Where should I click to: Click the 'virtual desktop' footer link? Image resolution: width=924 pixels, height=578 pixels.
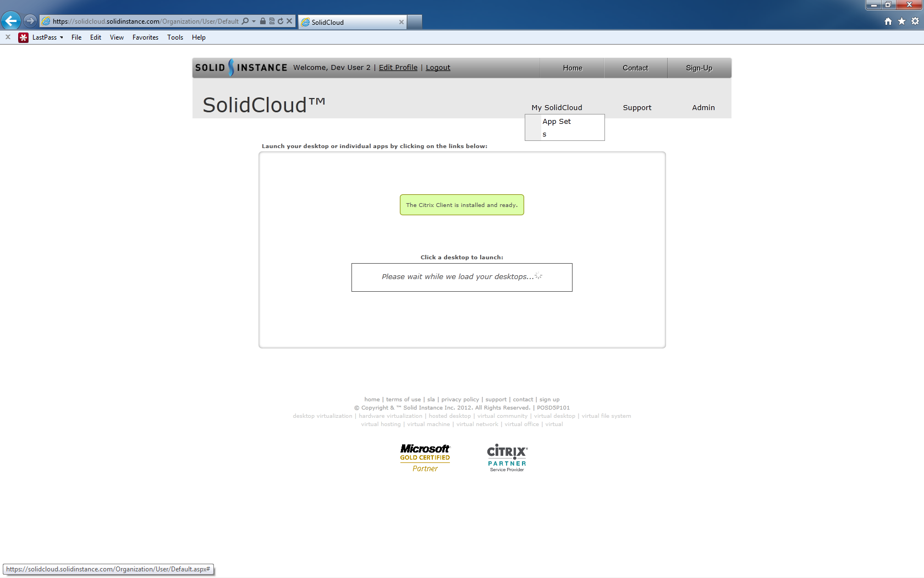(554, 416)
